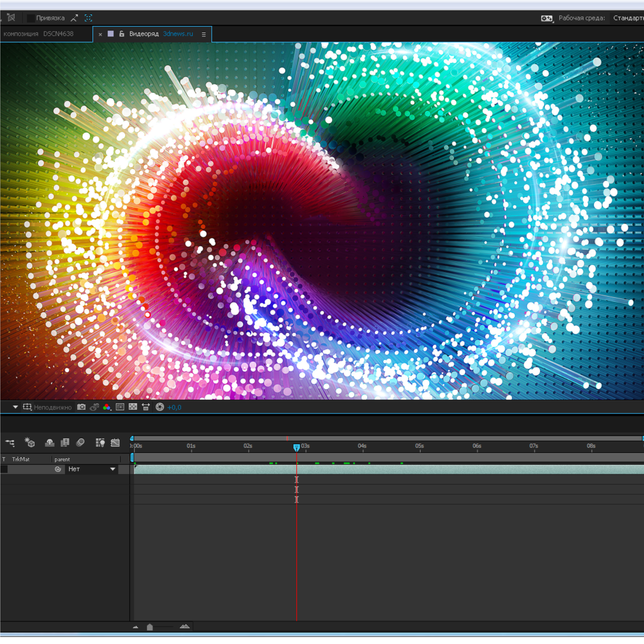
Task: Enable frame blending filmstrip icon
Action: [x=65, y=443]
